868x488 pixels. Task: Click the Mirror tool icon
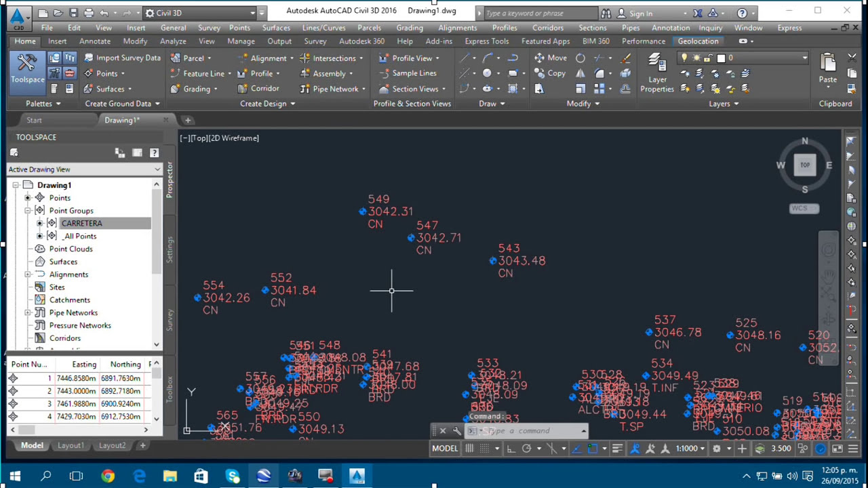click(580, 73)
